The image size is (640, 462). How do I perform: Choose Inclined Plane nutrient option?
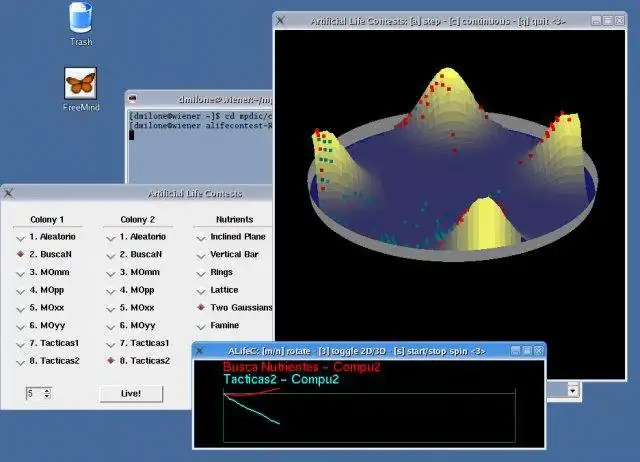pyautogui.click(x=231, y=237)
